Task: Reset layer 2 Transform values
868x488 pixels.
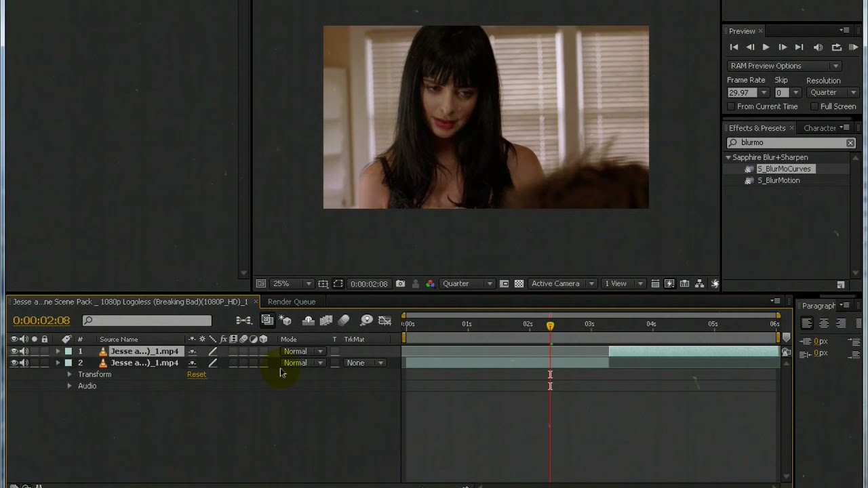Action: [197, 374]
